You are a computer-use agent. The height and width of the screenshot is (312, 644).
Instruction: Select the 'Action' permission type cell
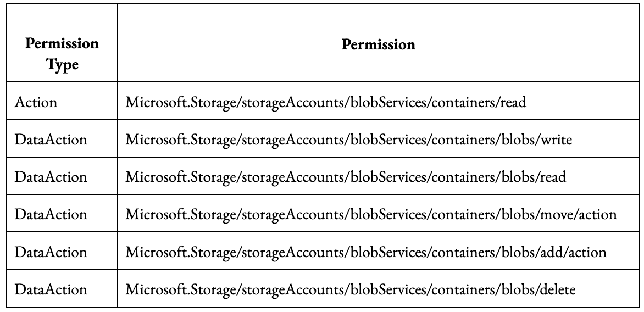(x=37, y=103)
